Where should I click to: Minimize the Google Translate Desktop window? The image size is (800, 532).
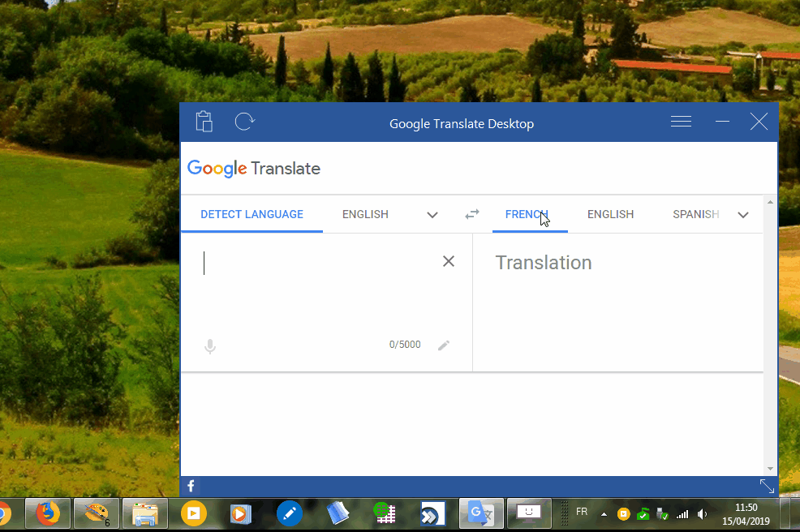[722, 122]
